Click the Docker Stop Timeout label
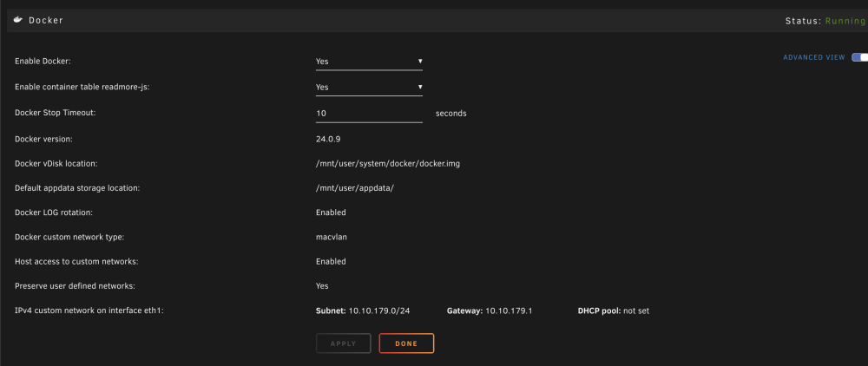This screenshot has height=366, width=868. click(x=56, y=112)
